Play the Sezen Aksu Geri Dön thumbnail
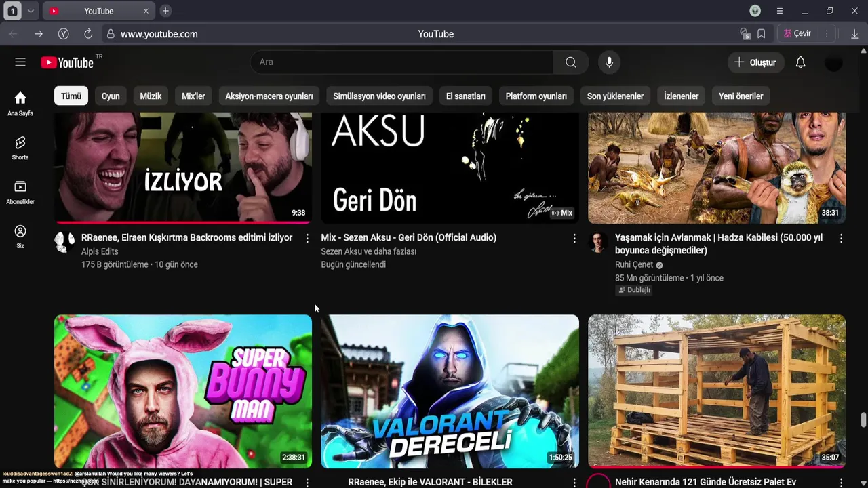868x488 pixels. [x=450, y=168]
